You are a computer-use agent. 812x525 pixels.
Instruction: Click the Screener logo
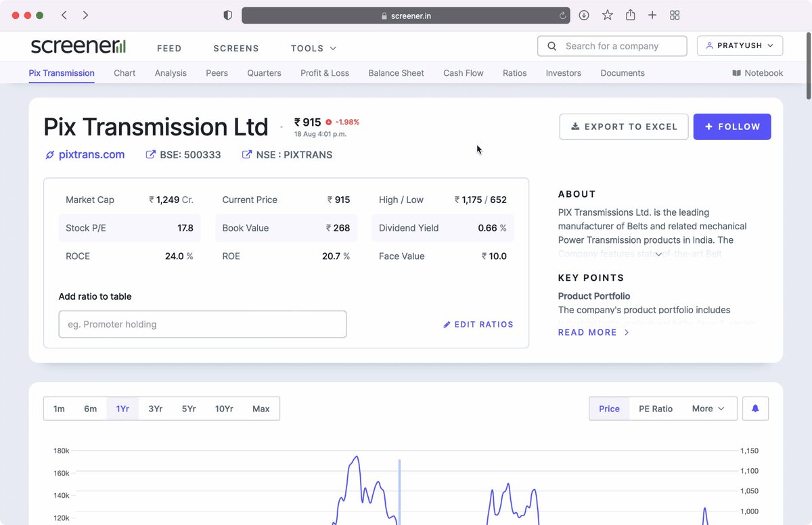click(x=78, y=46)
